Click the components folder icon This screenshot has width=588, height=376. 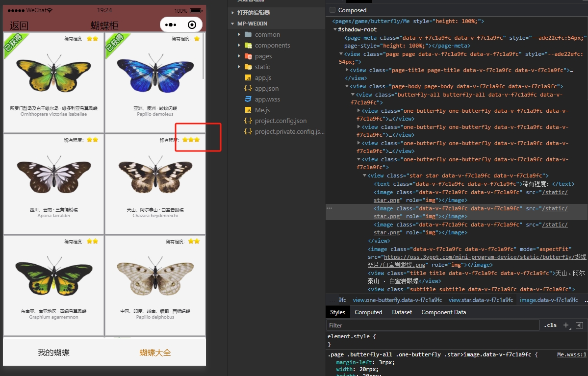point(248,46)
